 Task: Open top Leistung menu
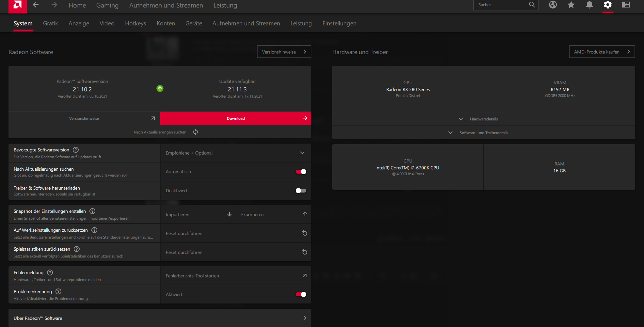pyautogui.click(x=225, y=5)
